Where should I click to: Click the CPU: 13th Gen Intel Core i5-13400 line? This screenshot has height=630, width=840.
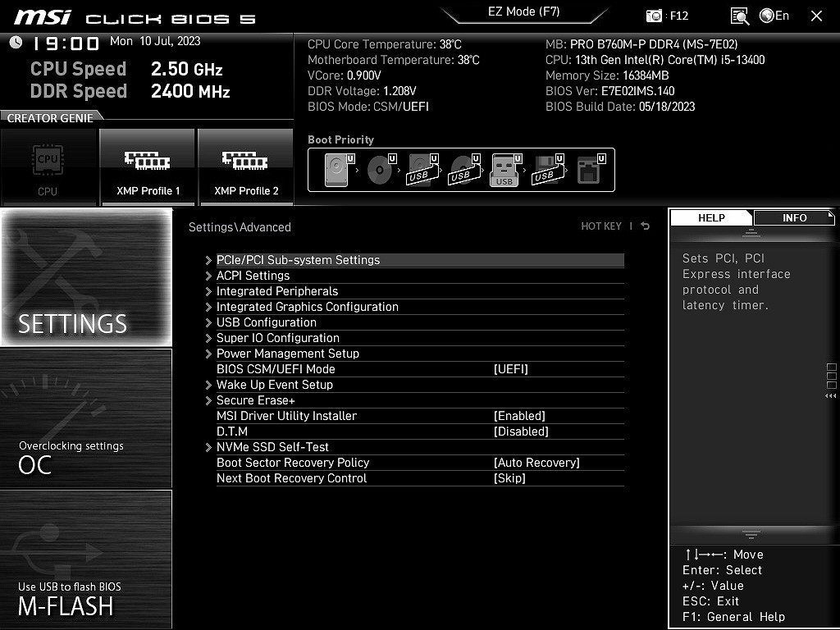coord(655,60)
